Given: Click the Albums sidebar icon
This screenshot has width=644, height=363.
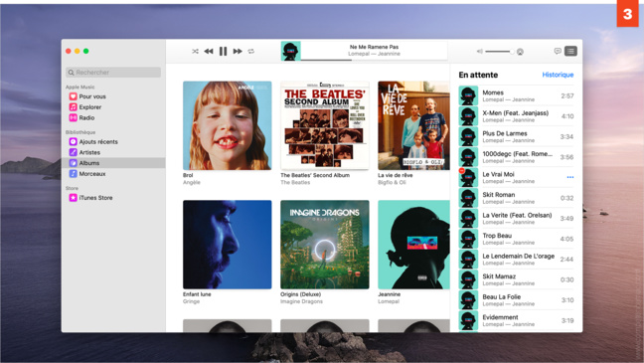Looking at the screenshot, I should tap(73, 163).
